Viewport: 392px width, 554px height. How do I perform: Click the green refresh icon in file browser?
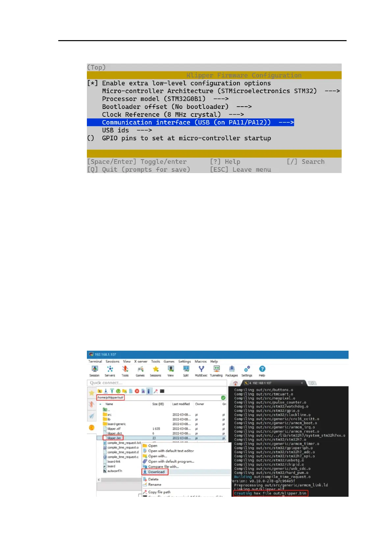click(118, 391)
